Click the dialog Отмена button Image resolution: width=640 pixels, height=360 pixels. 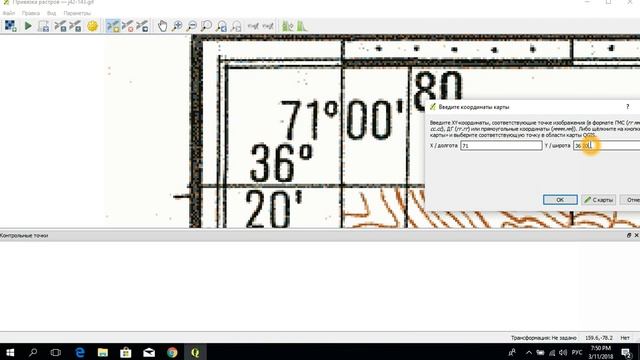[x=630, y=200]
